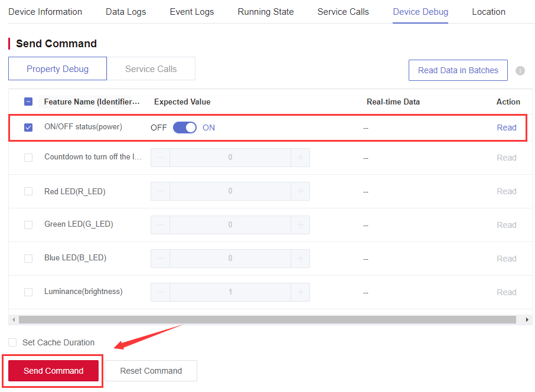
Task: Increase the Luminance brightness value
Action: point(300,292)
